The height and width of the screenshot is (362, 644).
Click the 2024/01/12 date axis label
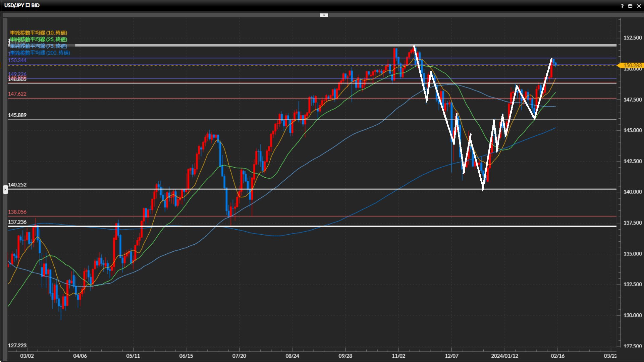point(504,356)
